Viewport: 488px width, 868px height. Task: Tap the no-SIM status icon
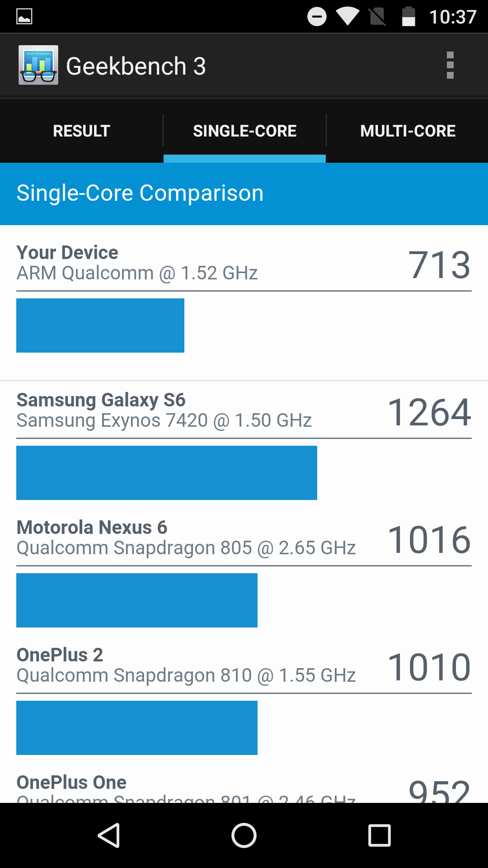pyautogui.click(x=377, y=17)
